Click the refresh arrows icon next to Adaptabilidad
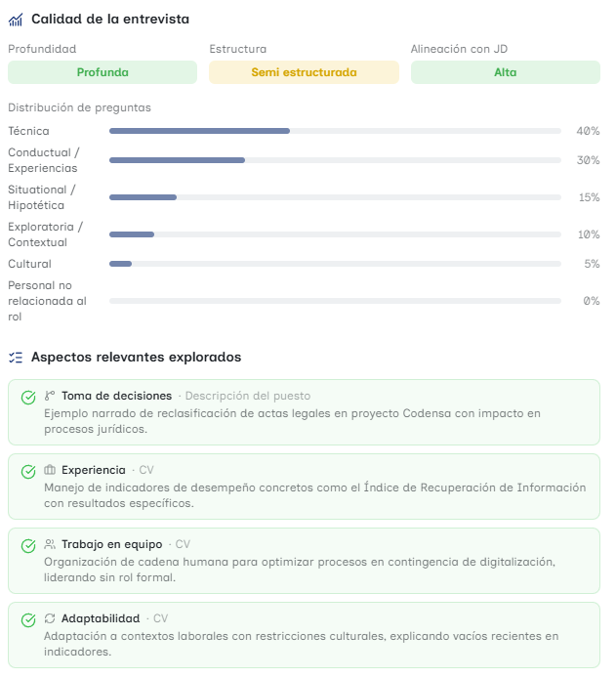The width and height of the screenshot is (616, 678). pos(50,618)
